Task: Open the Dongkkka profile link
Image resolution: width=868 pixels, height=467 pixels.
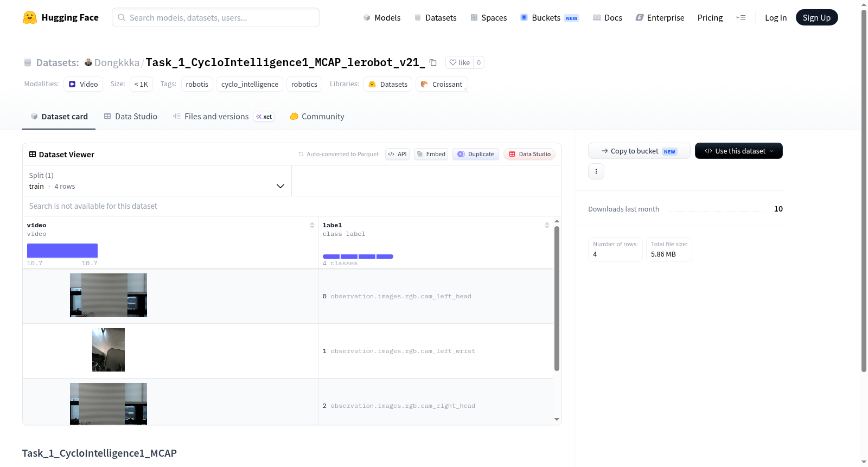Action: click(x=117, y=62)
